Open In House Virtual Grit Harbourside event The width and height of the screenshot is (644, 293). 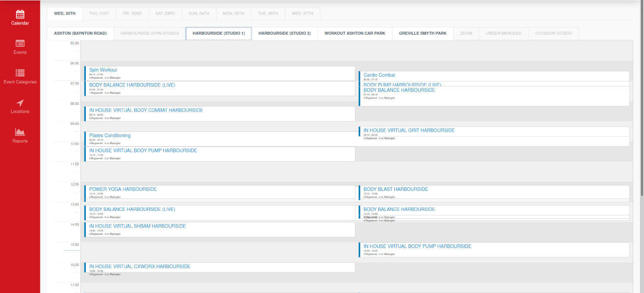[x=494, y=132]
